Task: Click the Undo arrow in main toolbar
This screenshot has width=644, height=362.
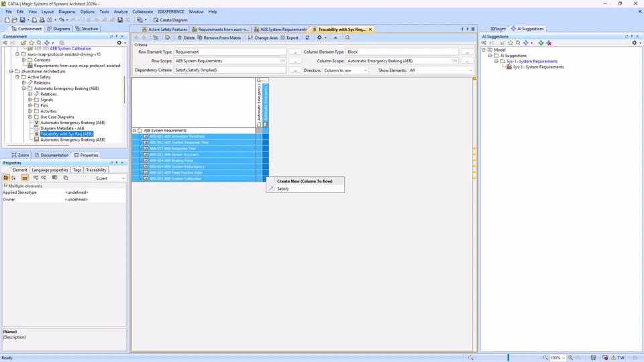Action: (61, 19)
